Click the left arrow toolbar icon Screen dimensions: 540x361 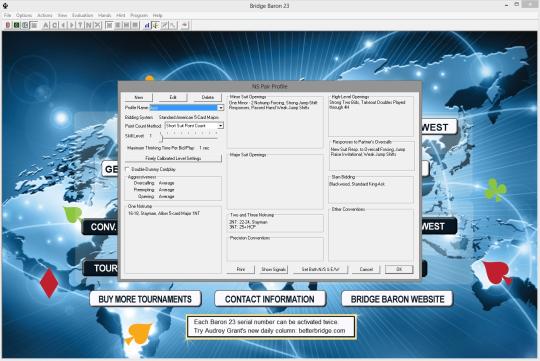click(63, 25)
